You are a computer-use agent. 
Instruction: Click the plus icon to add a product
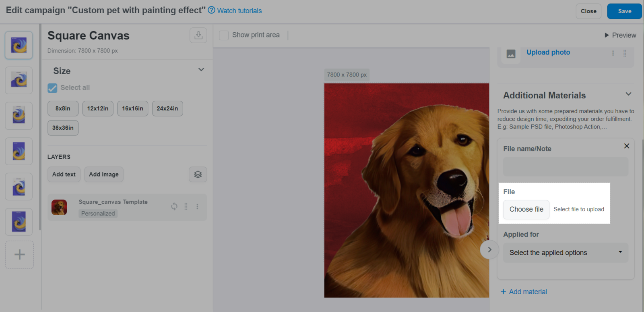(x=19, y=255)
